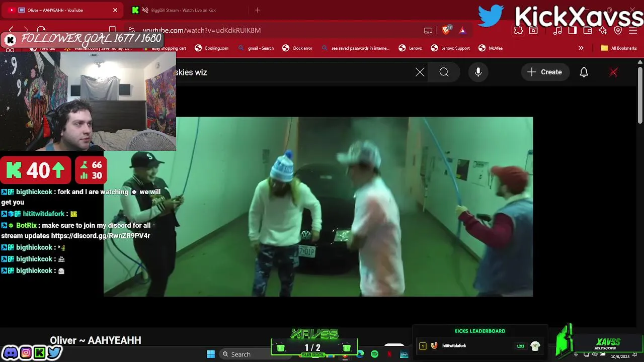Open the browser hamburger main menu

[x=632, y=30]
